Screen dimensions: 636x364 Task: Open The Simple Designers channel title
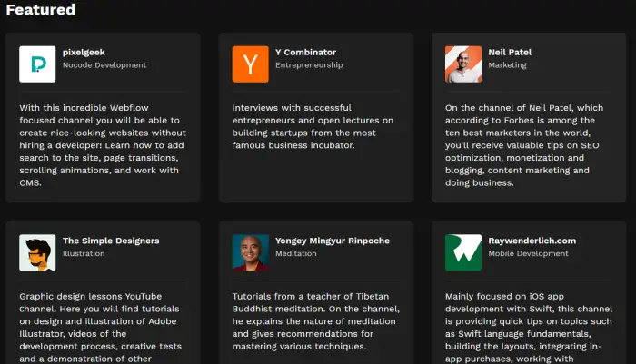pyautogui.click(x=111, y=241)
